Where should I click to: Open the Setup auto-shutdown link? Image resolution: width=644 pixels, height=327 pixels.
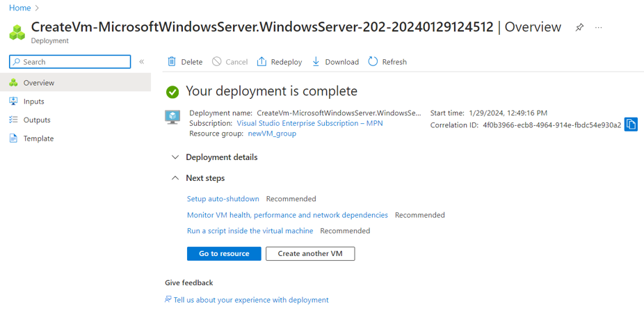click(223, 199)
